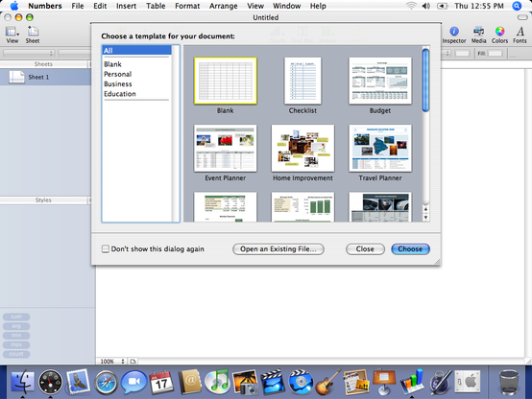
Task: Open iCal from the Dock
Action: (161, 382)
